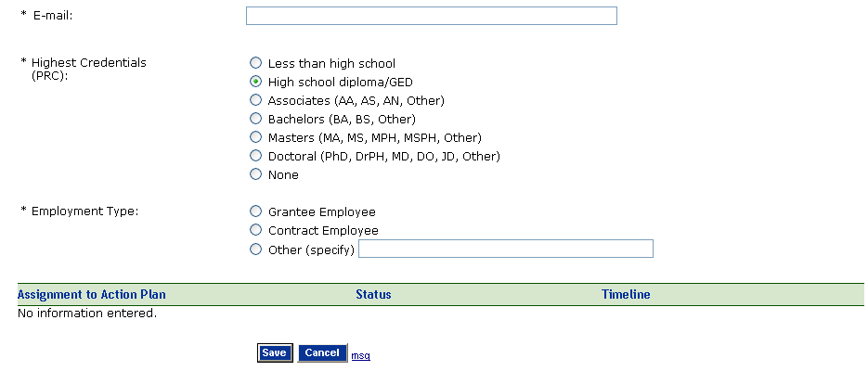868x384 pixels.
Task: Choose Bachelors (BA, BS, Other) credential
Action: 256,119
